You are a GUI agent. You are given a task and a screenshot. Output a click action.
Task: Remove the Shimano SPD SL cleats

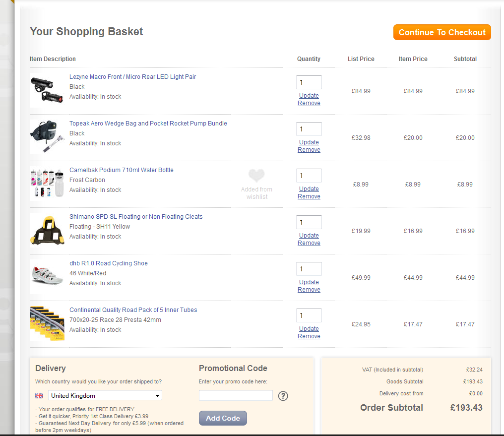coord(309,243)
